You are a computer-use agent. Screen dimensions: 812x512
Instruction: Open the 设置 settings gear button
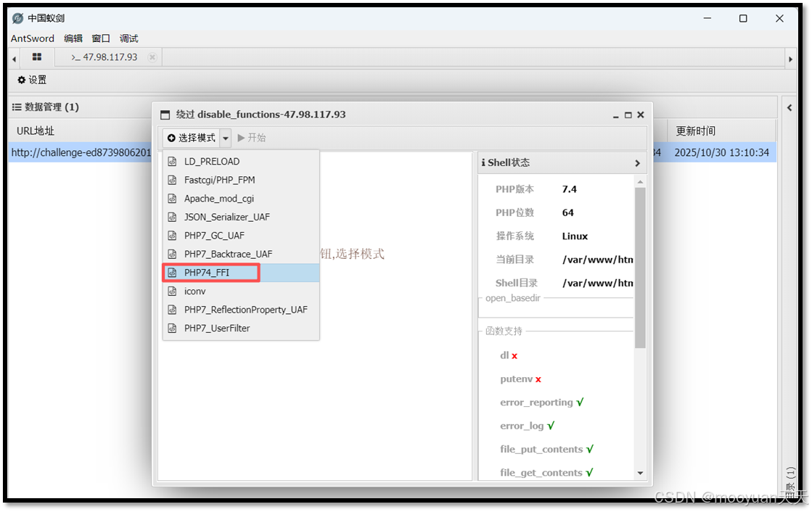tap(32, 80)
